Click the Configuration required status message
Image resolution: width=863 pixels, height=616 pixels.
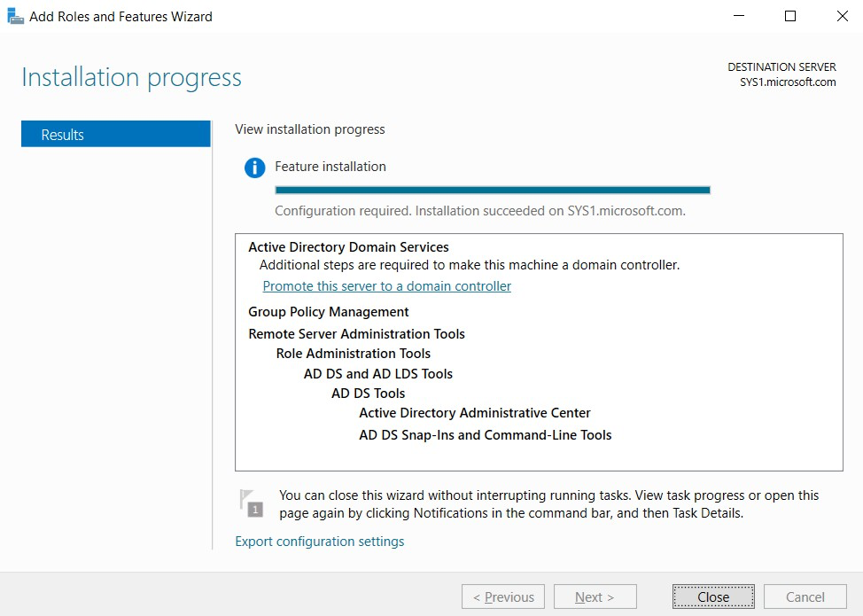[480, 211]
